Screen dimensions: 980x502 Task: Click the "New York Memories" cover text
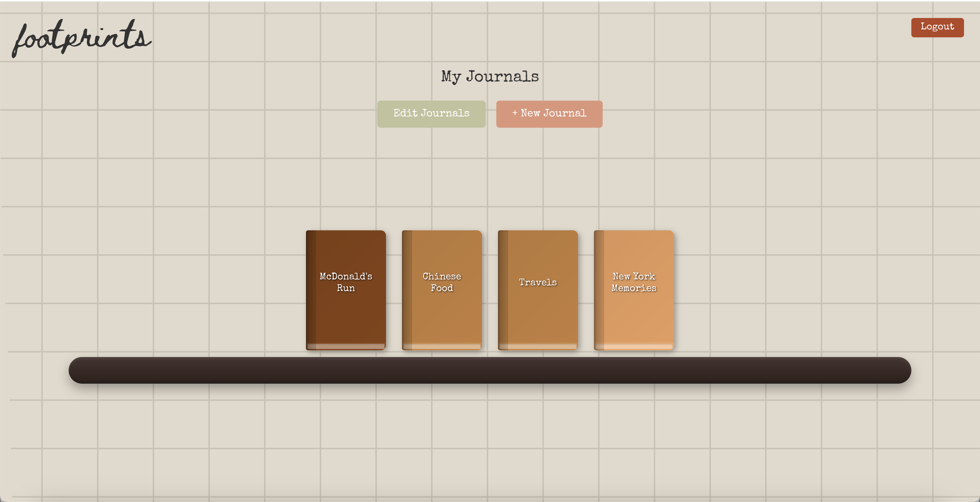click(x=634, y=282)
